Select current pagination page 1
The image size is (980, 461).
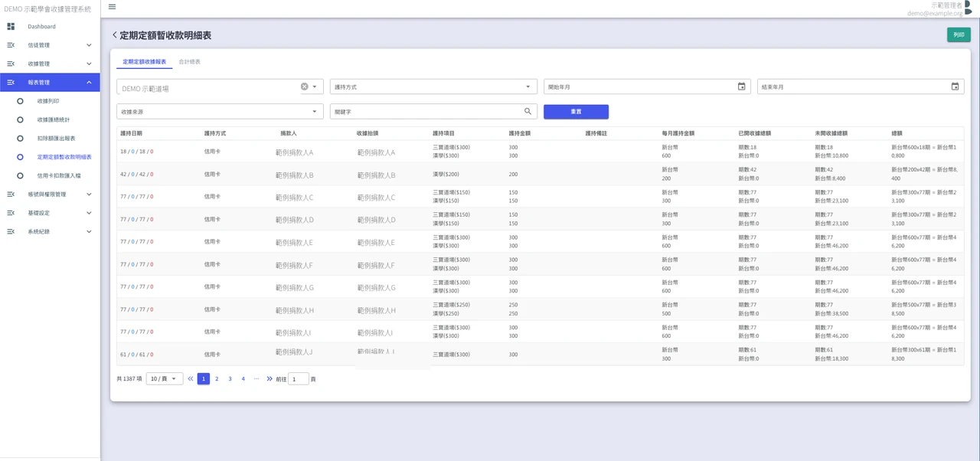tap(204, 379)
